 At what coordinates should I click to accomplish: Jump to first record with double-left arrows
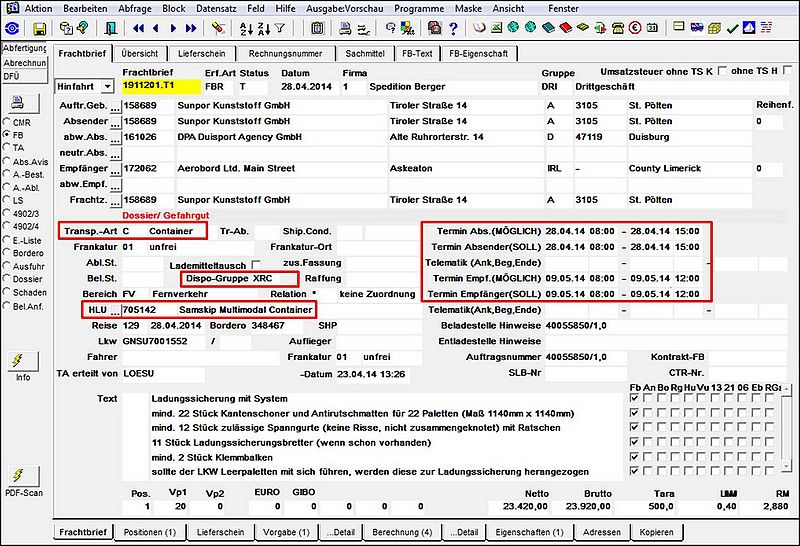(138, 29)
